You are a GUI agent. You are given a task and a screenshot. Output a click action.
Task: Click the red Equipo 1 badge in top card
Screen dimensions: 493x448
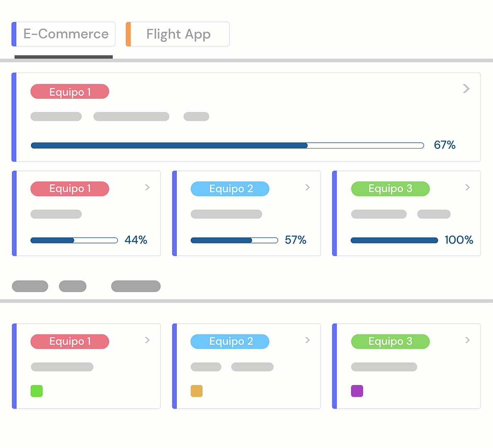(70, 92)
